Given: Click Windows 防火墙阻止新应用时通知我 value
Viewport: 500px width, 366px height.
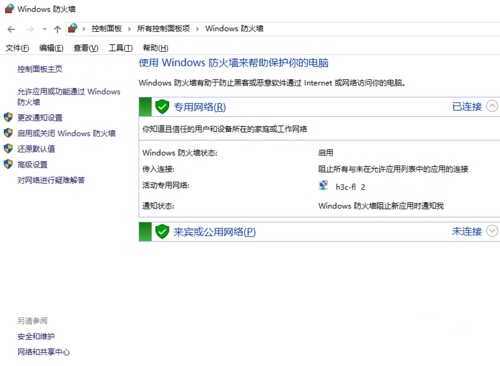Looking at the screenshot, I should pos(381,206).
